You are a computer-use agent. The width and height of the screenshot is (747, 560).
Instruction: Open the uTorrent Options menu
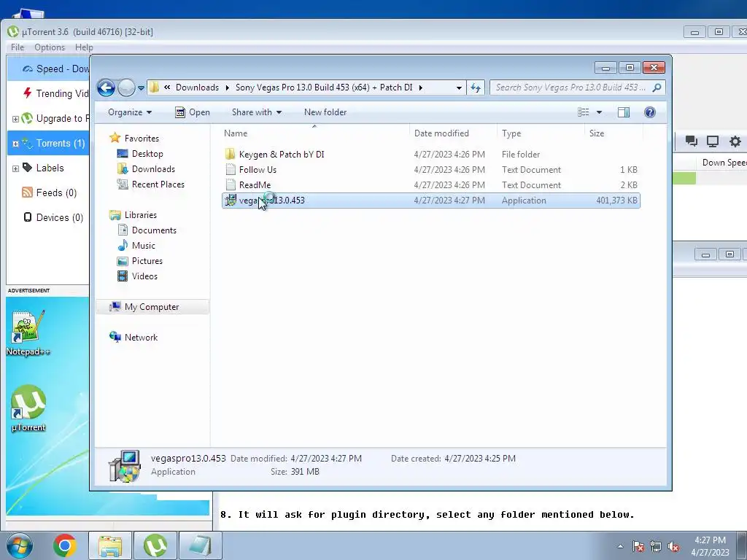50,47
